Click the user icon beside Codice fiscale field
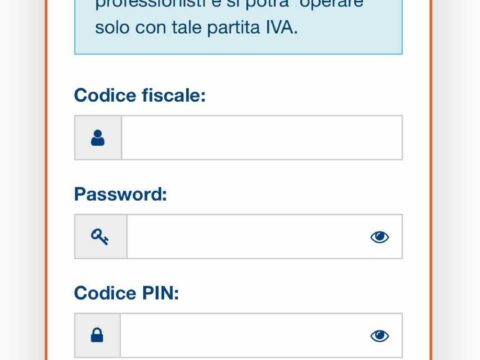The image size is (480, 360). 98,138
